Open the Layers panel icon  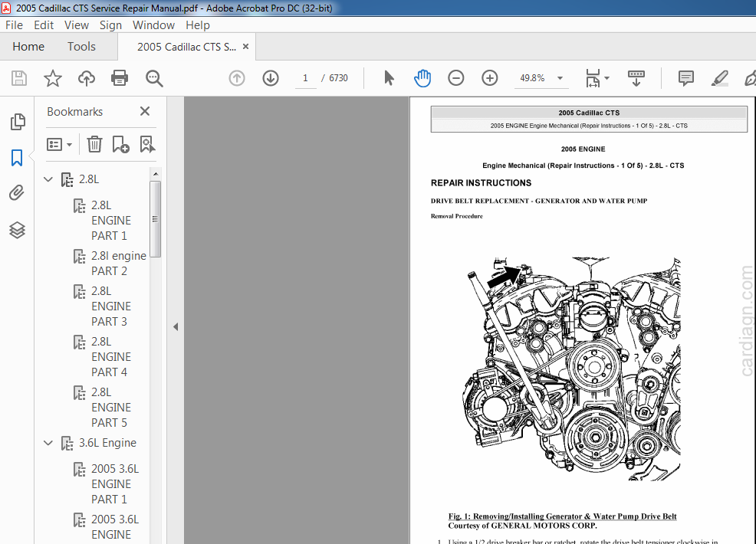point(18,230)
